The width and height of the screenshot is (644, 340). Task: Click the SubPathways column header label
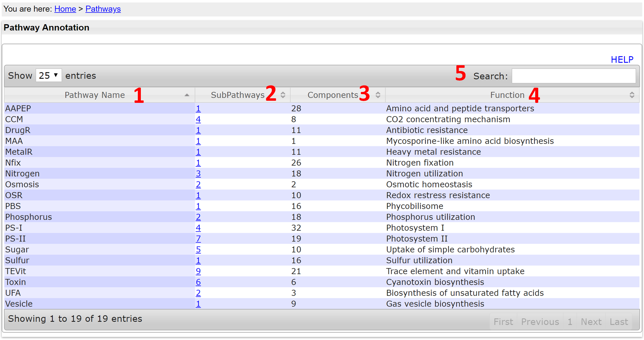[x=238, y=95]
